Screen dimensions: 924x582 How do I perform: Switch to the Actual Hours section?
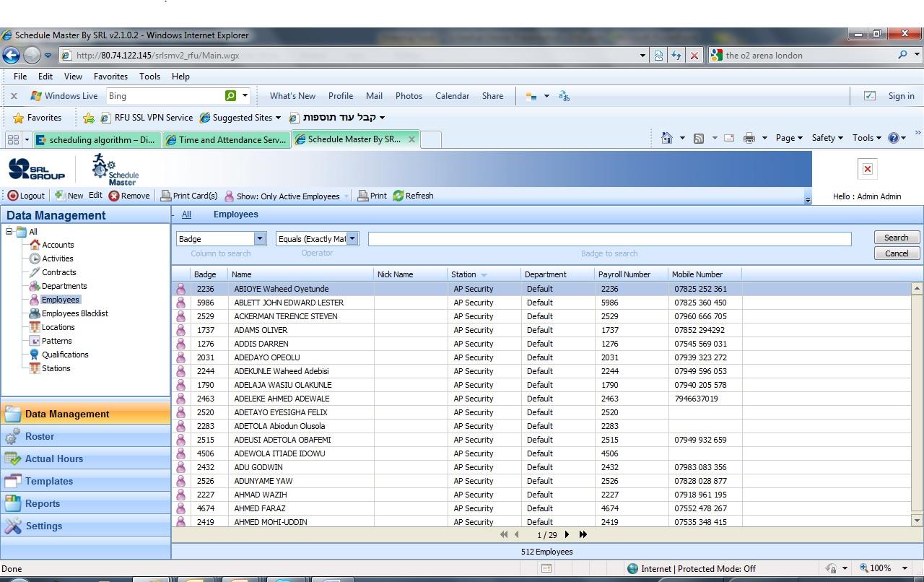coord(85,459)
